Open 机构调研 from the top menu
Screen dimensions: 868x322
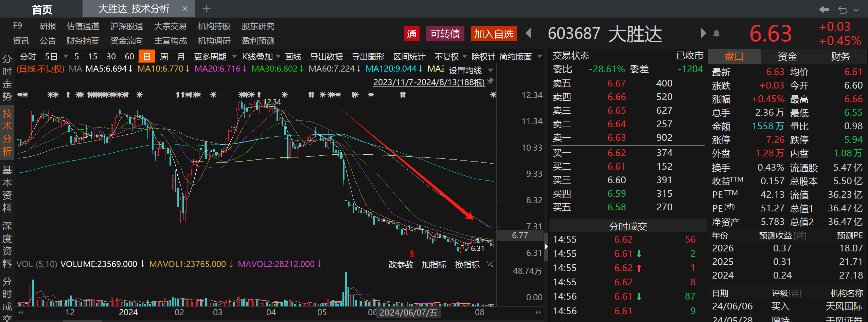tap(214, 41)
